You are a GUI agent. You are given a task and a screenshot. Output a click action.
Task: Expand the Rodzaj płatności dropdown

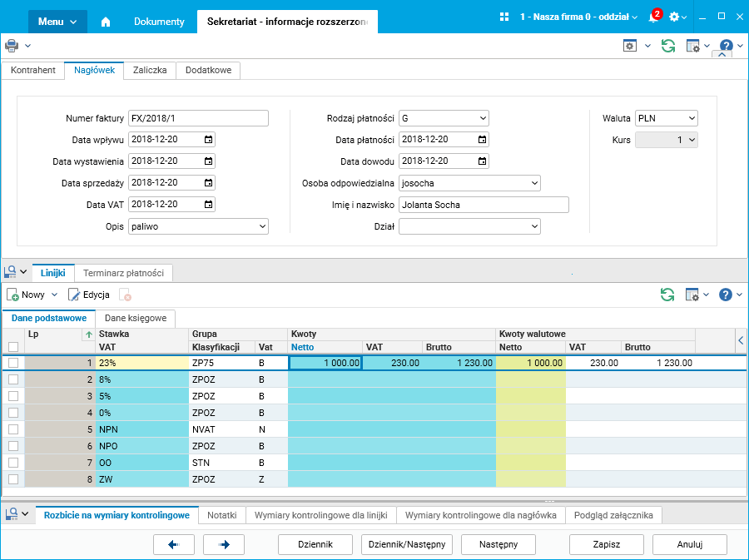(x=482, y=118)
